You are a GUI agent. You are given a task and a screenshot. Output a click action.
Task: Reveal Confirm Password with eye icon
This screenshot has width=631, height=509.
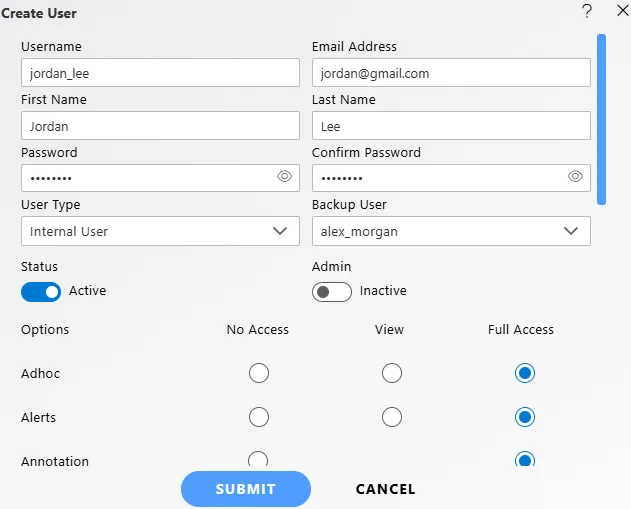[575, 177]
